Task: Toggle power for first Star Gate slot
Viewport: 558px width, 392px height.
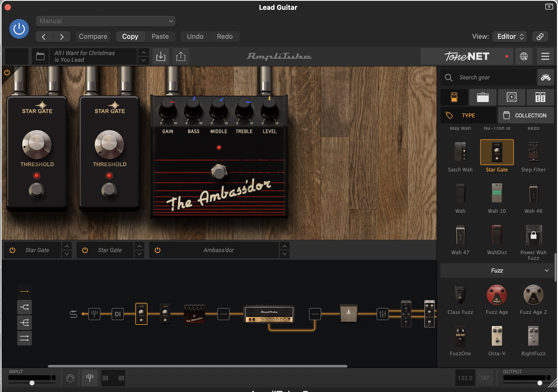Action: click(12, 250)
